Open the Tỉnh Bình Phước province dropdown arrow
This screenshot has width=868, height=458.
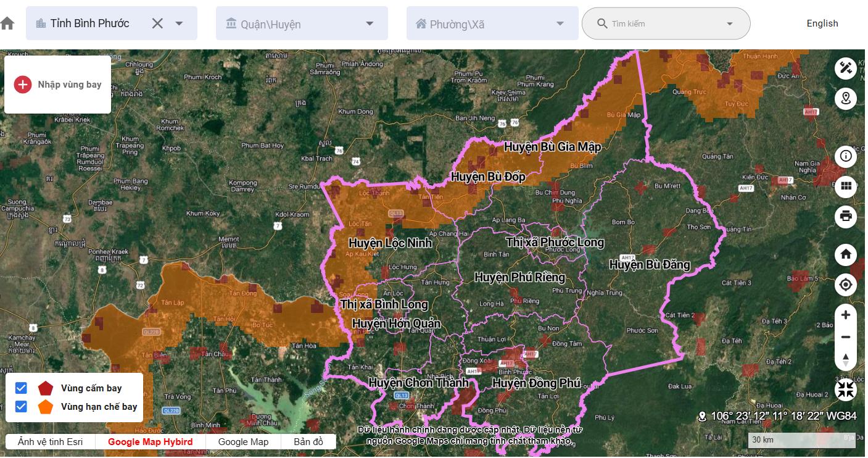click(179, 23)
